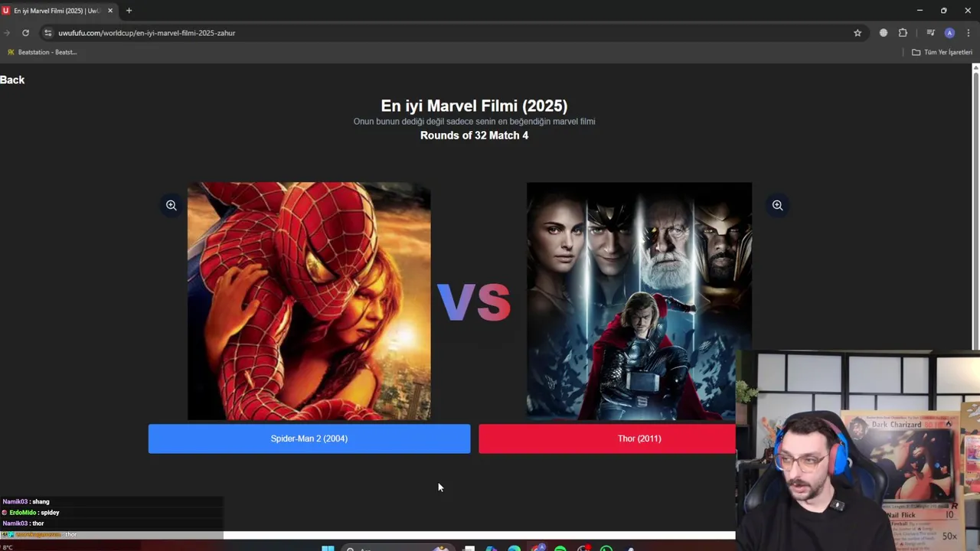Open the Chrome three-dot menu
The width and height of the screenshot is (980, 551).
969,33
